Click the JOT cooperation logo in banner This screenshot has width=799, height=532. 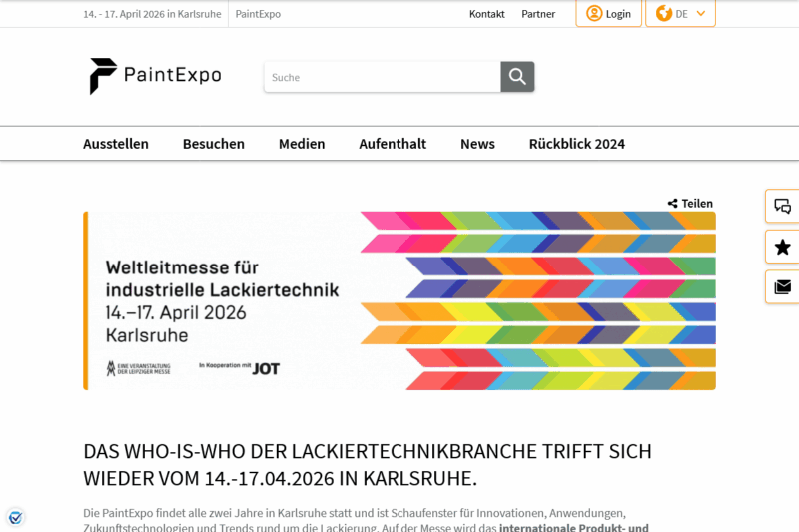tap(266, 368)
